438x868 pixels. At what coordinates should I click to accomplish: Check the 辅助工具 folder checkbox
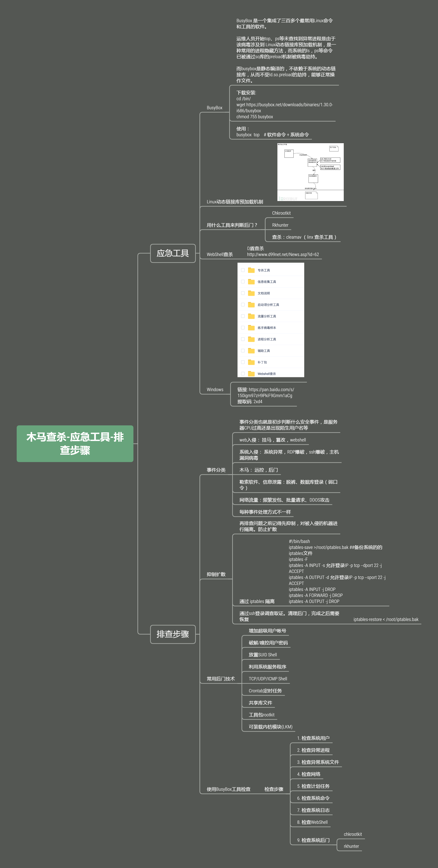(x=243, y=350)
